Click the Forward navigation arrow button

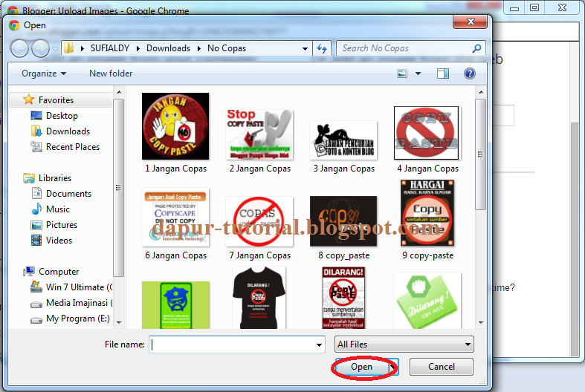coord(40,48)
